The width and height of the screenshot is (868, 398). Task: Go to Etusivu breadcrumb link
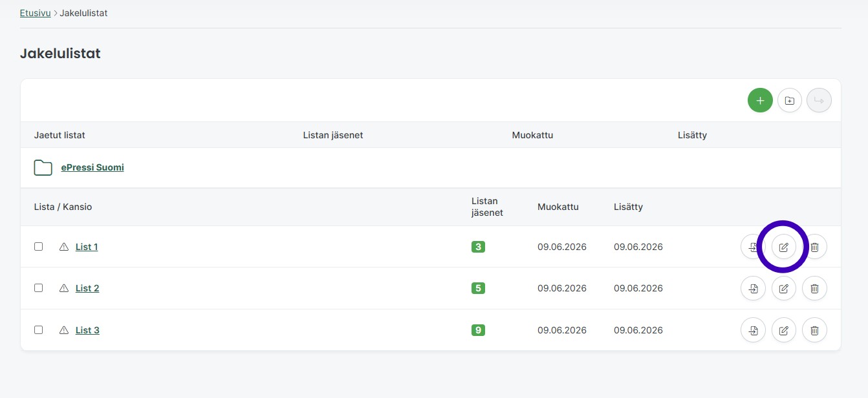35,13
